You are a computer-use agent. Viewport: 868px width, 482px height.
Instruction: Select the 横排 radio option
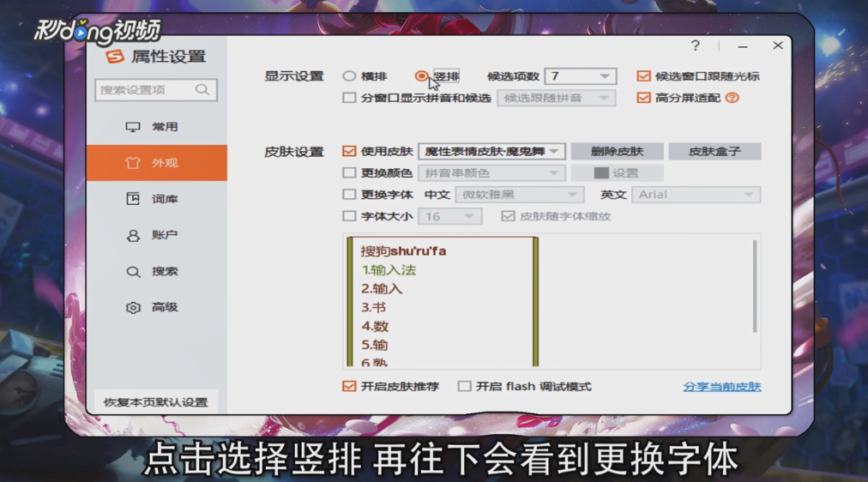click(349, 76)
